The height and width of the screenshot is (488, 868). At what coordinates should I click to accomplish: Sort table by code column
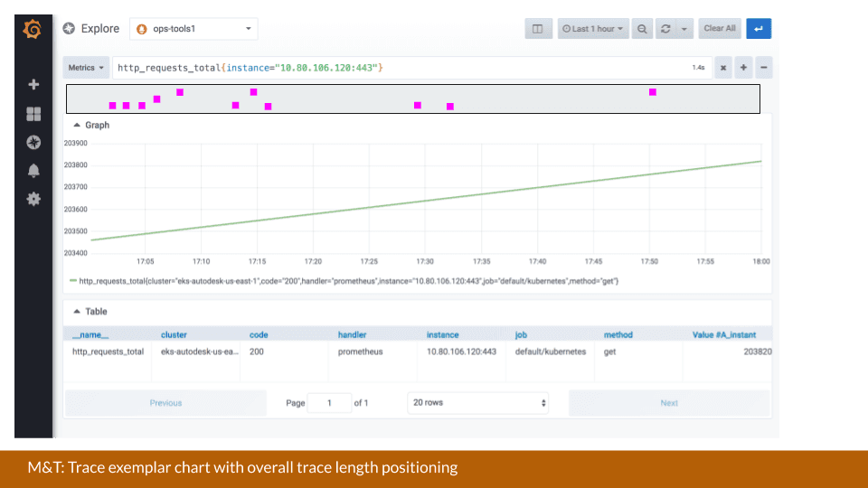[259, 334]
